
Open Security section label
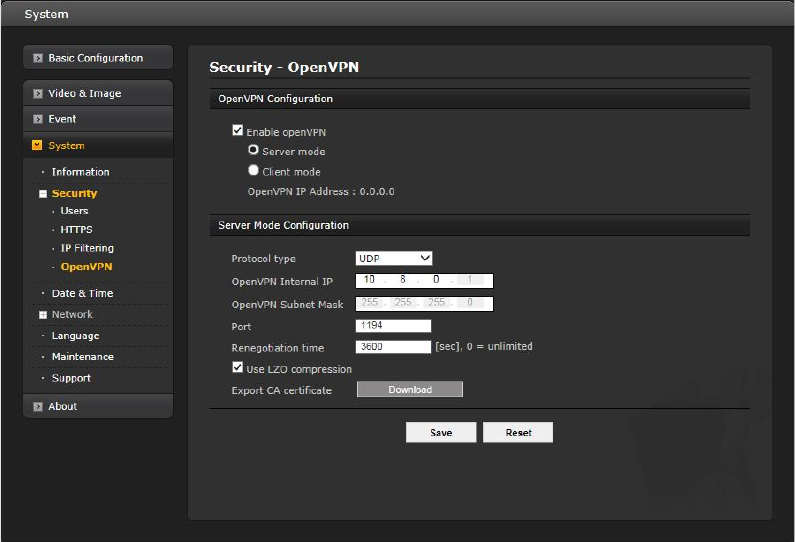[75, 193]
